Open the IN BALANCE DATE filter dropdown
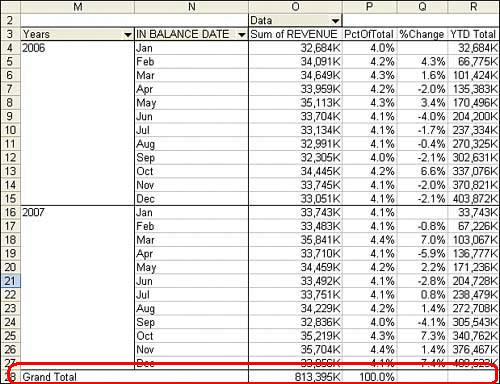This screenshot has width=500, height=384. [x=242, y=35]
